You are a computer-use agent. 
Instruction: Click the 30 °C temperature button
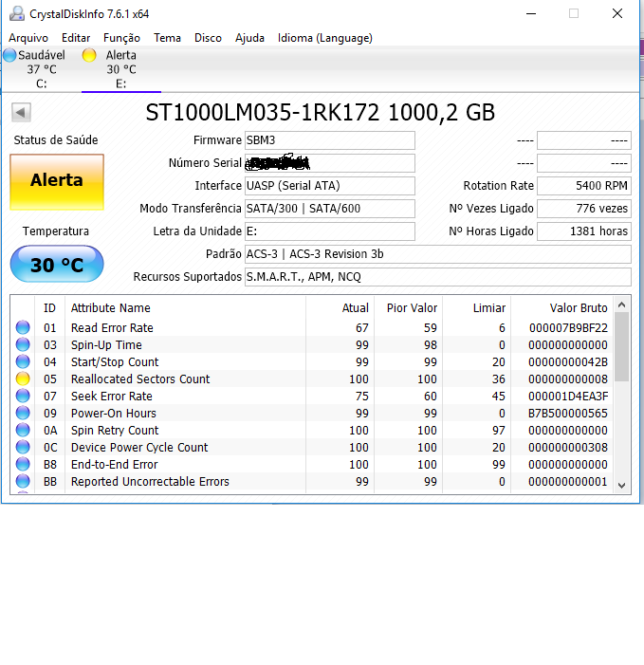pos(57,265)
